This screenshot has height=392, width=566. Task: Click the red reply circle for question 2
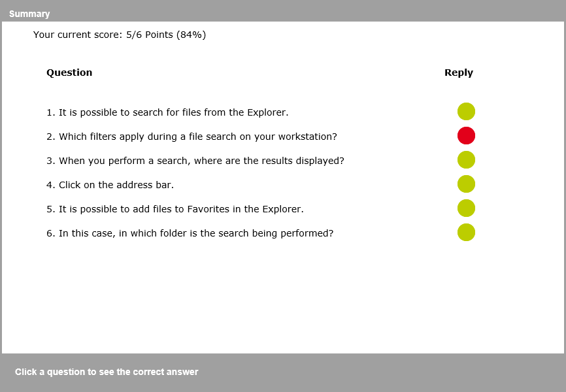466,136
